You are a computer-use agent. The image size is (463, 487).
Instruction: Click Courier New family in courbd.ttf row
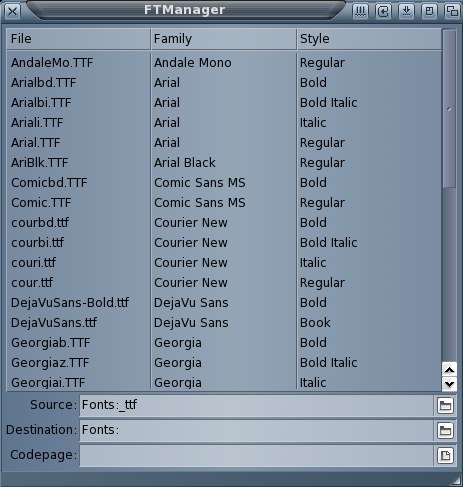(x=191, y=223)
